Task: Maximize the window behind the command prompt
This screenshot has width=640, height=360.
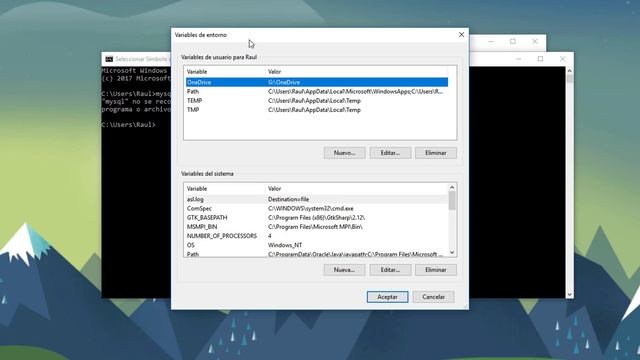Action: pyautogui.click(x=513, y=41)
